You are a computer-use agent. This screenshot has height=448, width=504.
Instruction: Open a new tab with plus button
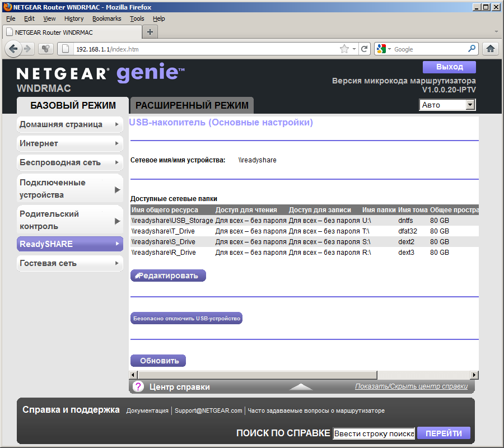pos(150,32)
